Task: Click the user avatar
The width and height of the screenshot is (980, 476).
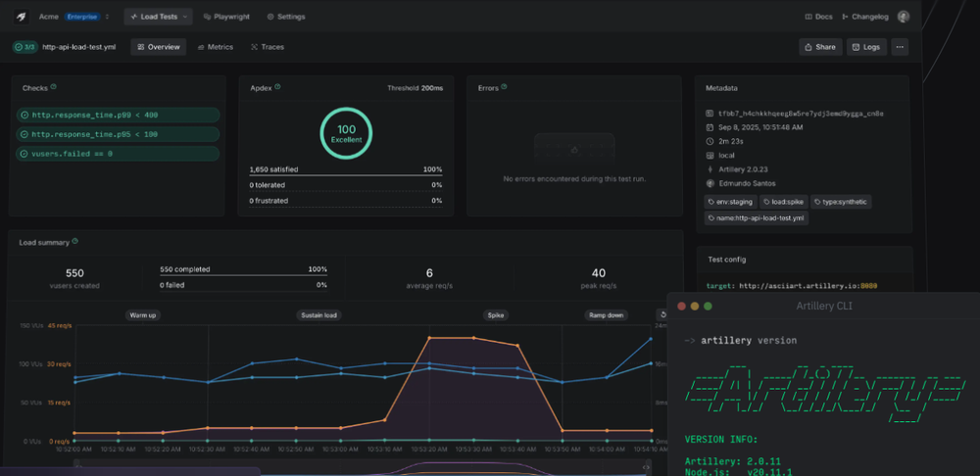Action: click(904, 17)
